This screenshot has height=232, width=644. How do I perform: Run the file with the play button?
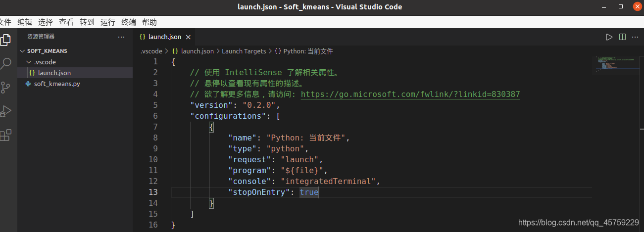(x=609, y=37)
